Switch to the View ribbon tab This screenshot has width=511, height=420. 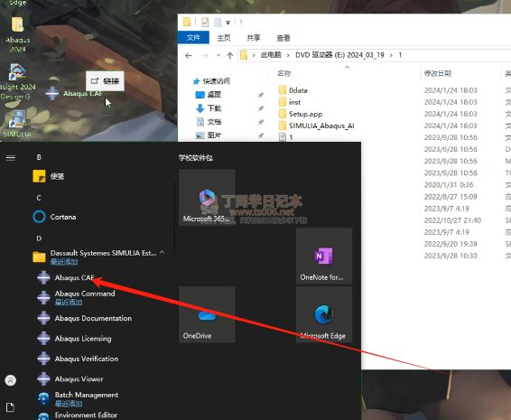pyautogui.click(x=283, y=38)
